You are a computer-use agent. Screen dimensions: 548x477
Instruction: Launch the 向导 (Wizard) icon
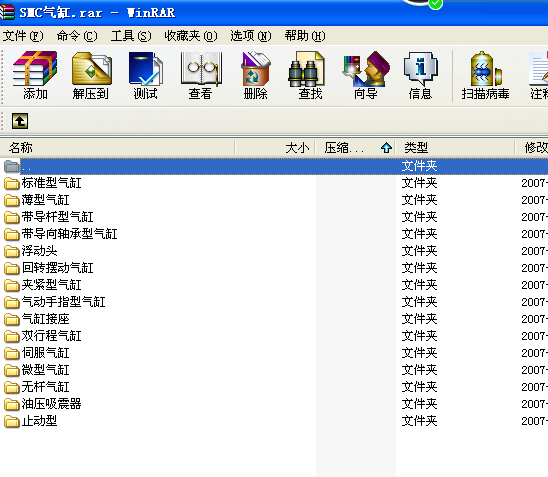click(x=366, y=75)
